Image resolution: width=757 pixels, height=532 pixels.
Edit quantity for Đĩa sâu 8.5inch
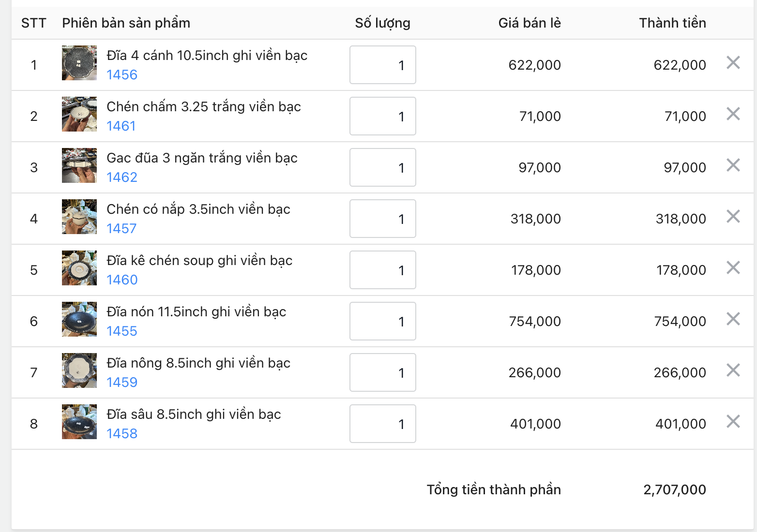(383, 424)
